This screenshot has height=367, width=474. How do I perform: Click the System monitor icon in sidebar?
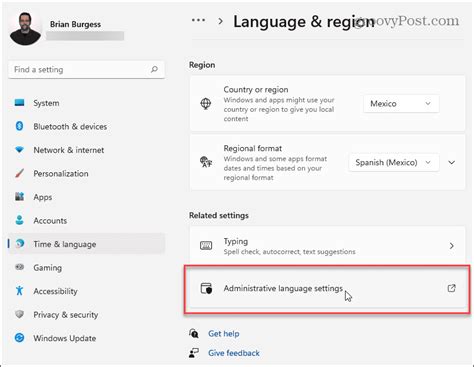[x=20, y=103]
